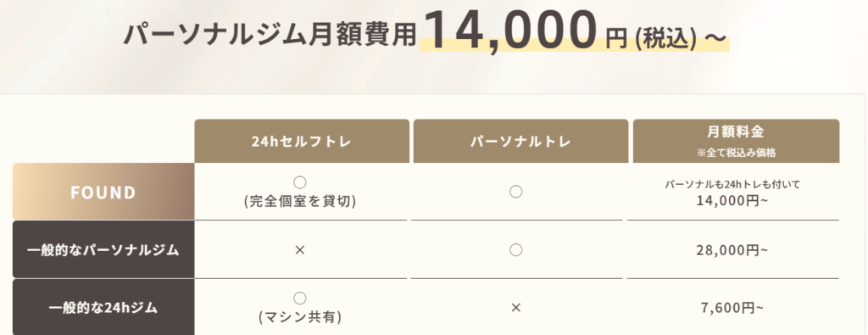Click circle icon above 完全個室を貸切
Image resolution: width=868 pixels, height=335 pixels.
300,182
